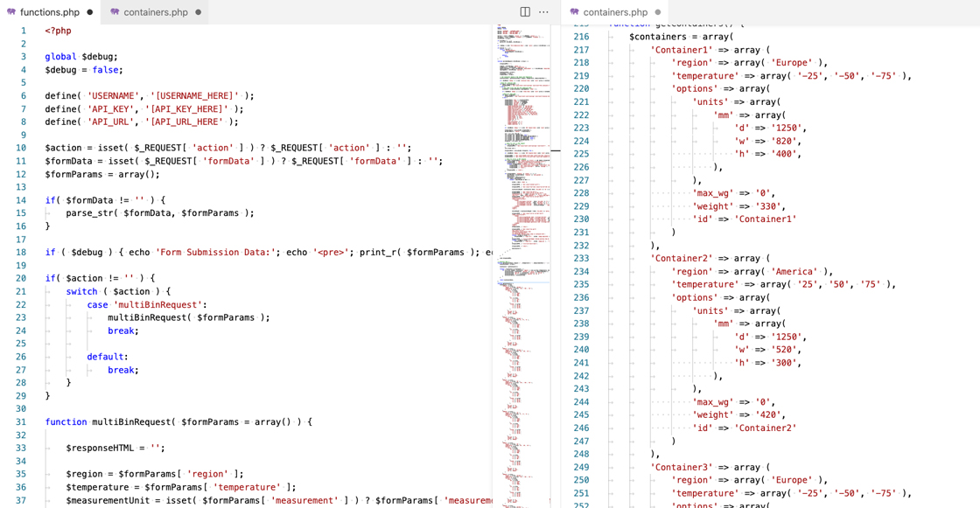The image size is (980, 508).
Task: Click line number 217 in the right gutter
Action: tap(581, 50)
